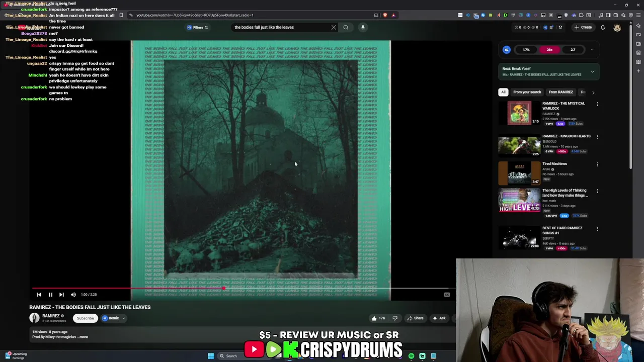Select the From RAMIREZ chip
644x362 pixels.
tap(560, 92)
